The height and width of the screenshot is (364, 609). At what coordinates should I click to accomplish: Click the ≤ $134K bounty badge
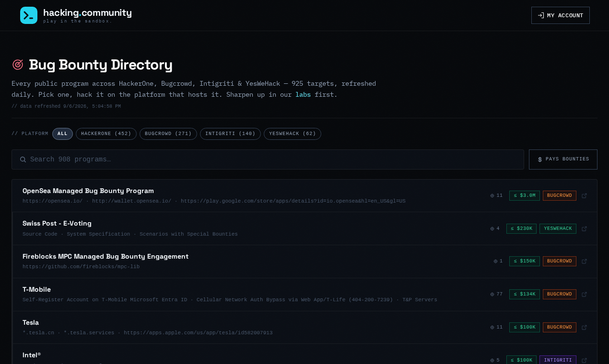click(525, 294)
